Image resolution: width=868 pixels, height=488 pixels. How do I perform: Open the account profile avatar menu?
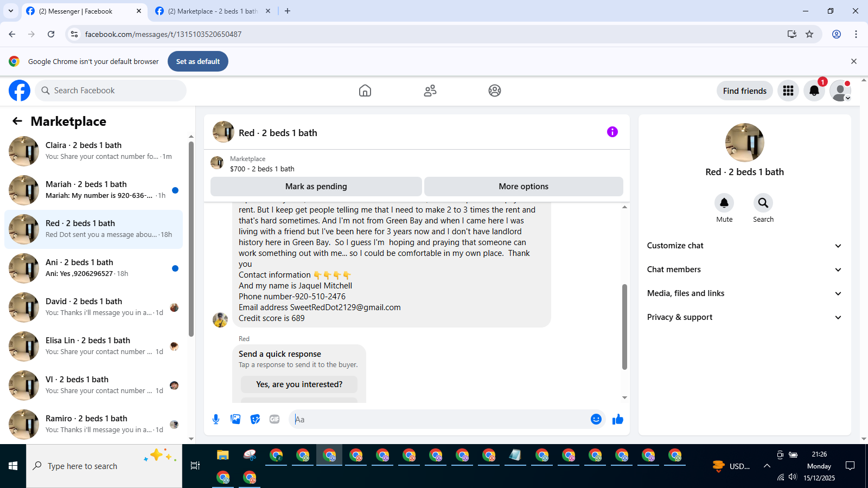[840, 91]
